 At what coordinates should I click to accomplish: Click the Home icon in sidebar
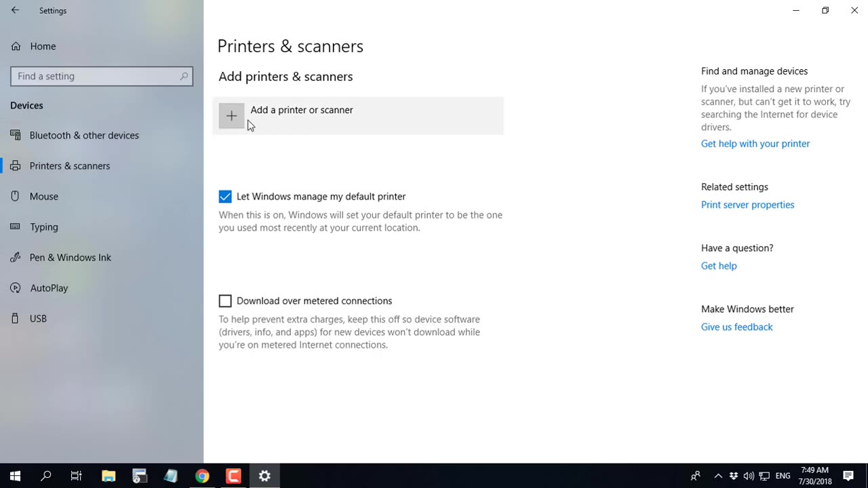[16, 46]
